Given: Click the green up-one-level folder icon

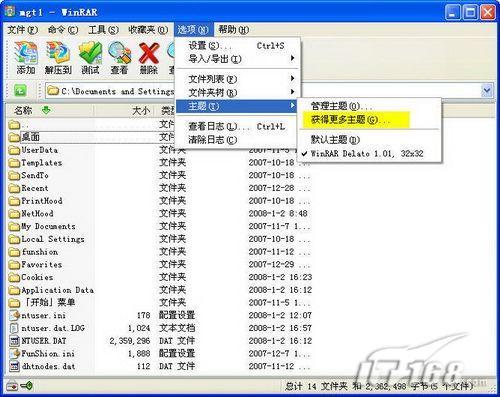Looking at the screenshot, I should point(20,90).
